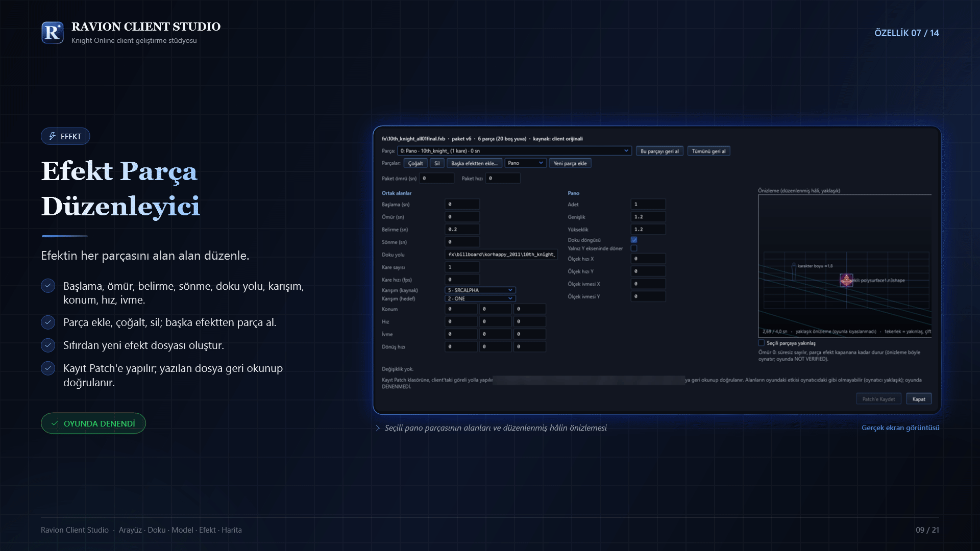
Task: Click the Çoğalt button
Action: tap(415, 163)
